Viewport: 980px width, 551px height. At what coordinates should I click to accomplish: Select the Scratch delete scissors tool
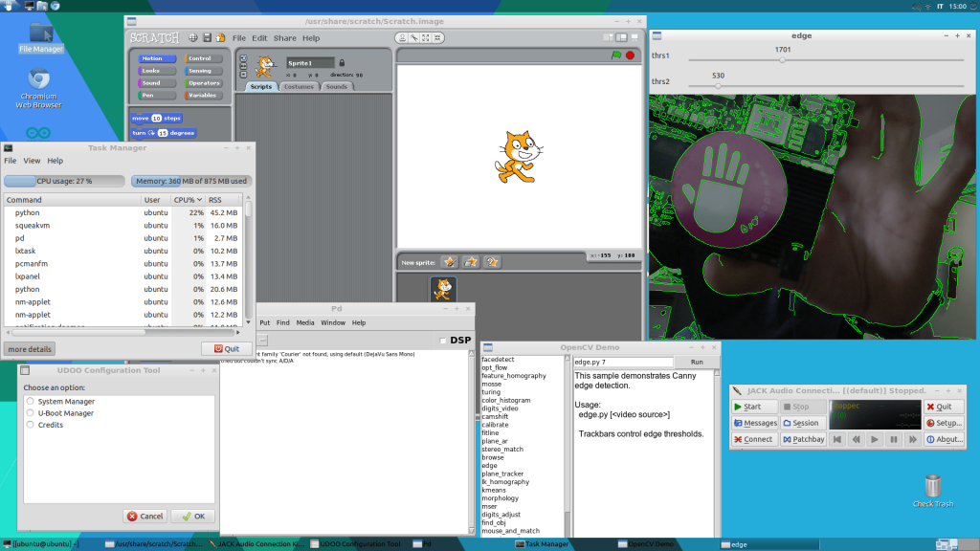[x=413, y=38]
